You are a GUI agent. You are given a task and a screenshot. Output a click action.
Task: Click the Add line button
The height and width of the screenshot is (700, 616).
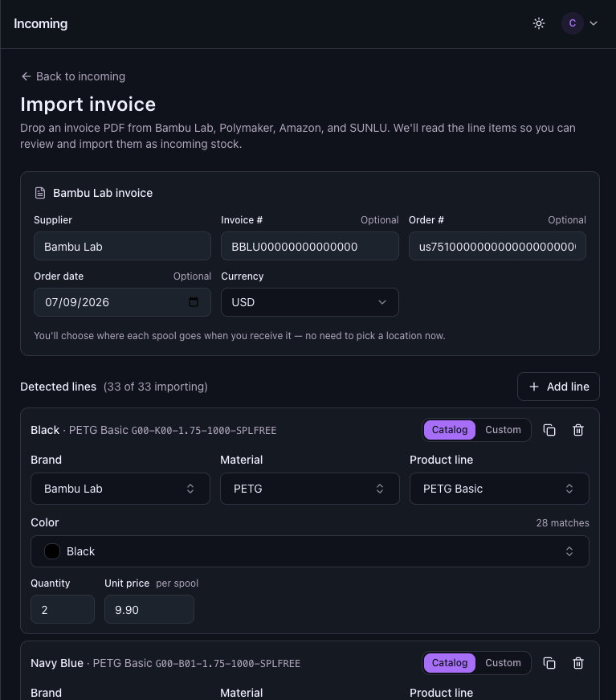click(558, 387)
